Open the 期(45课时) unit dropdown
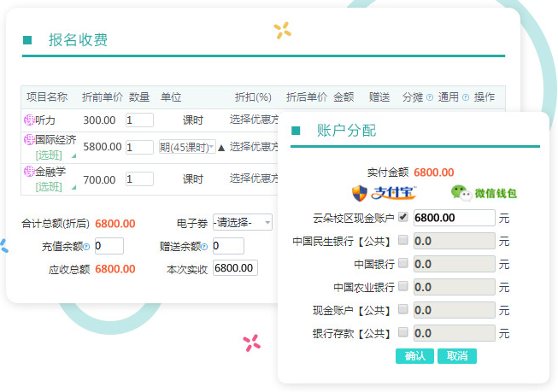The height and width of the screenshot is (392, 558). point(187,147)
